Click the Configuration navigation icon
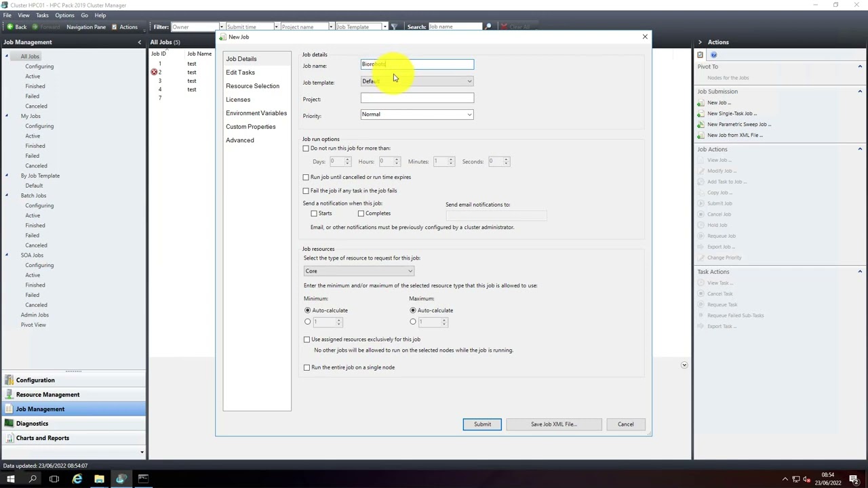Viewport: 868px width, 488px height. click(x=9, y=380)
